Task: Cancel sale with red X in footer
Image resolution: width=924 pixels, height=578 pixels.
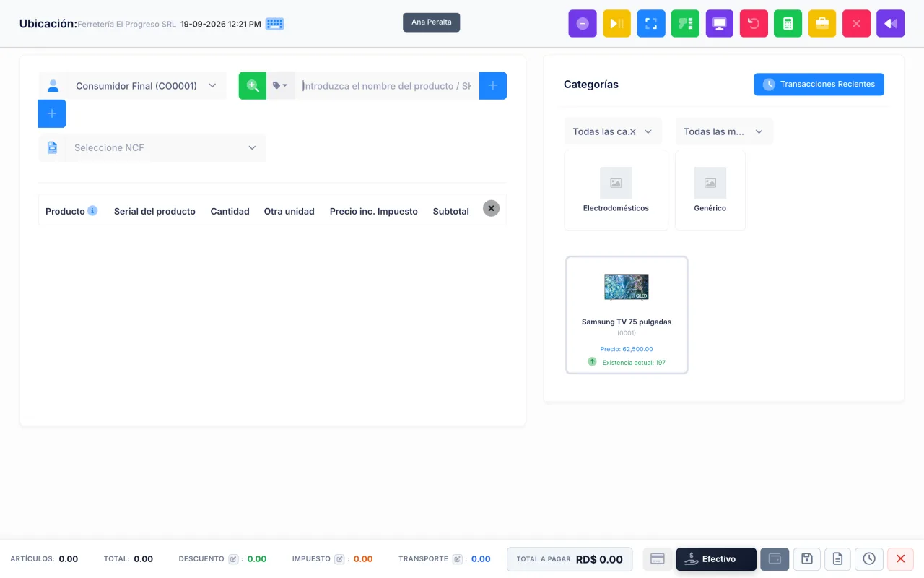Action: click(x=900, y=558)
